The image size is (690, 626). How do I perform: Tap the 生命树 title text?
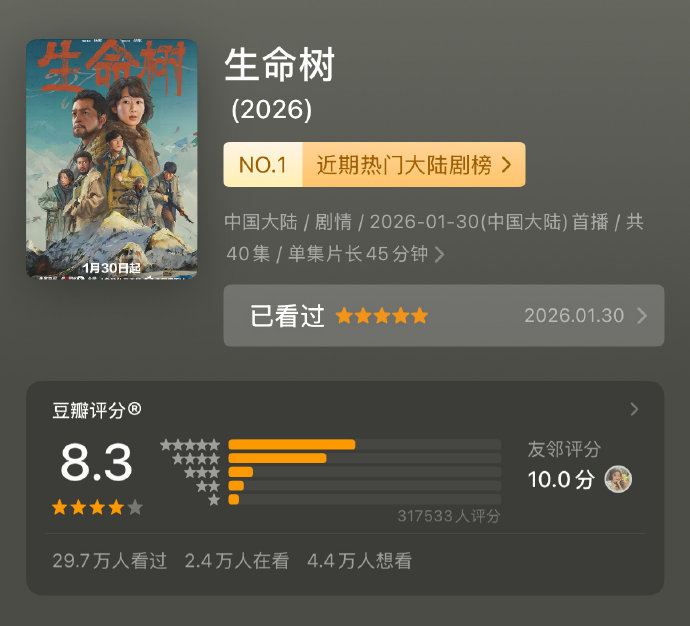tap(279, 65)
